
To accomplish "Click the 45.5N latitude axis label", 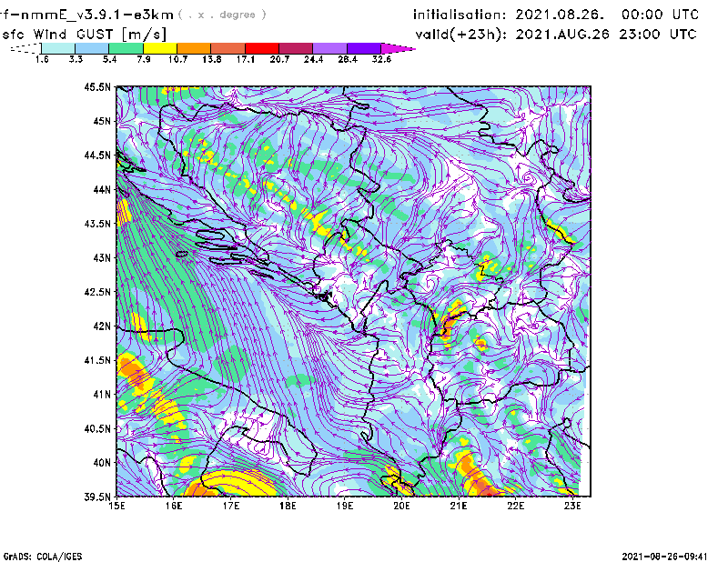I will [x=97, y=86].
